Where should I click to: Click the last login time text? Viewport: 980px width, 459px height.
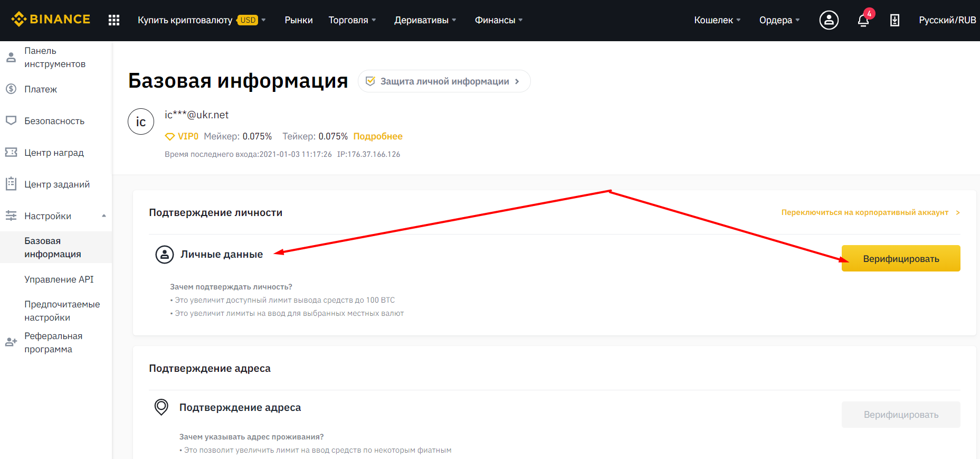click(x=248, y=154)
